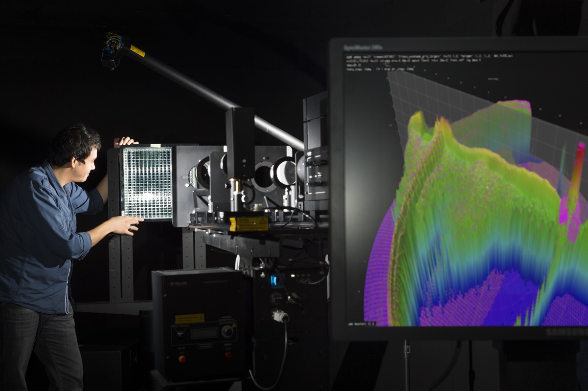Click the illuminated grid lens panel
This screenshot has height=391, width=588.
147,183
